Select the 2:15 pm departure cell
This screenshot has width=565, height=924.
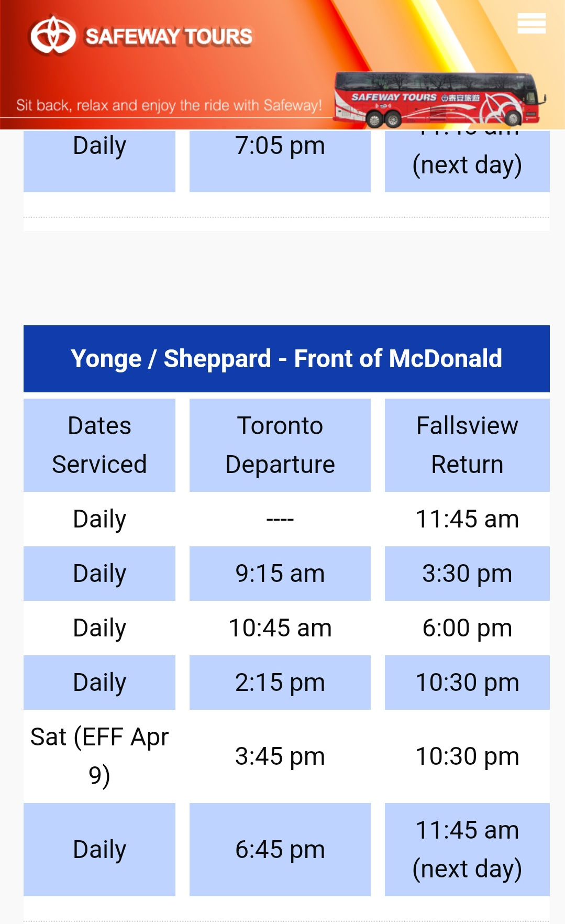click(x=280, y=683)
